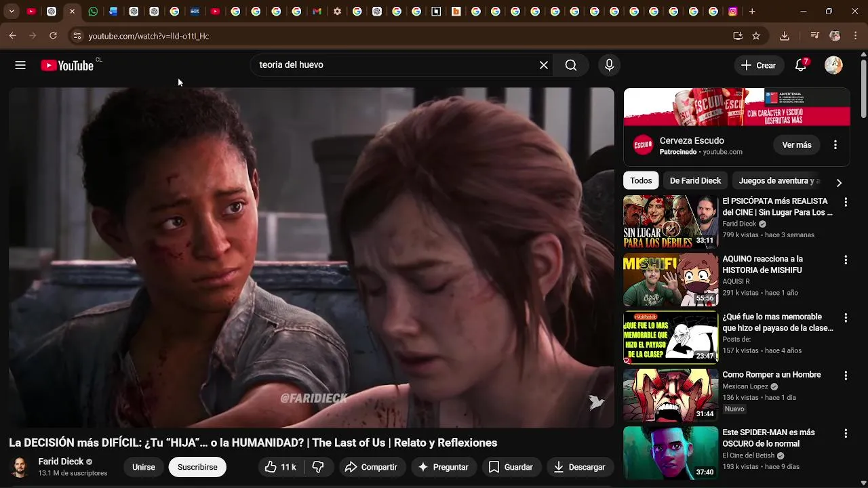Image resolution: width=868 pixels, height=488 pixels.
Task: Open options for AQUINO reacciona video
Action: pos(846,260)
